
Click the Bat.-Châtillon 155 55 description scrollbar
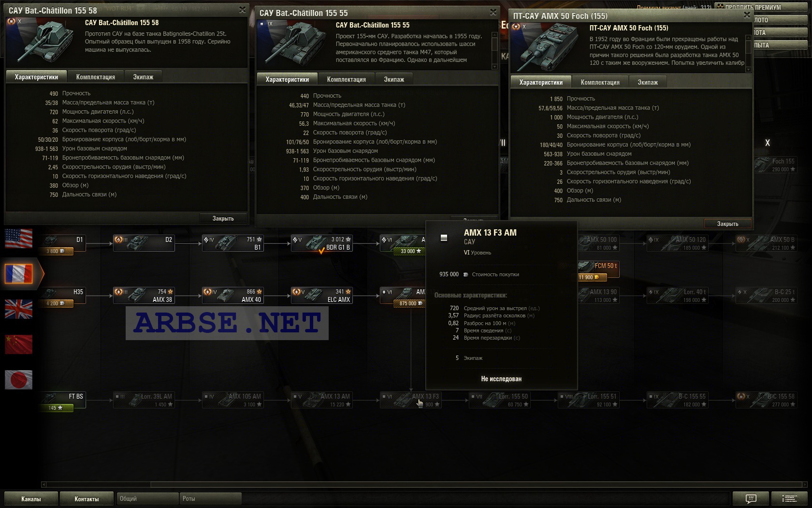coord(494,50)
